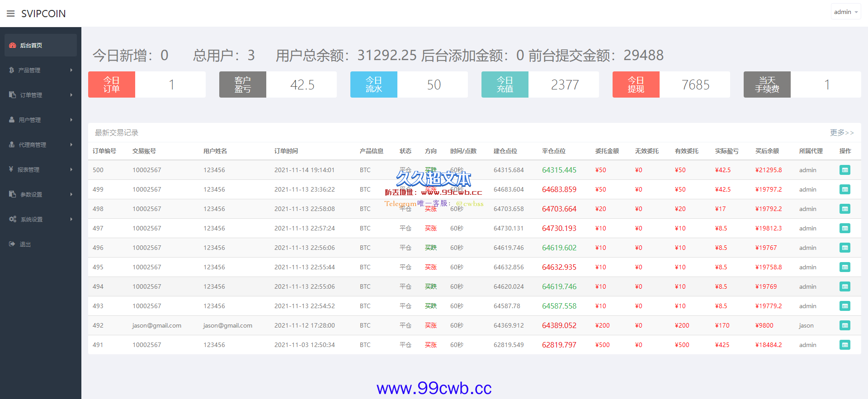This screenshot has width=868, height=399.
Task: Click close price 64315.445
Action: click(x=559, y=170)
